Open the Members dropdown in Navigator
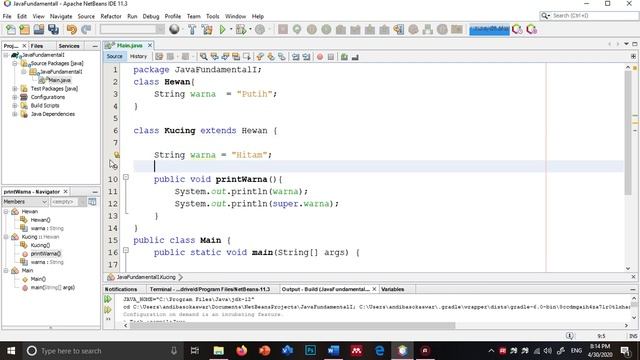 coord(25,202)
